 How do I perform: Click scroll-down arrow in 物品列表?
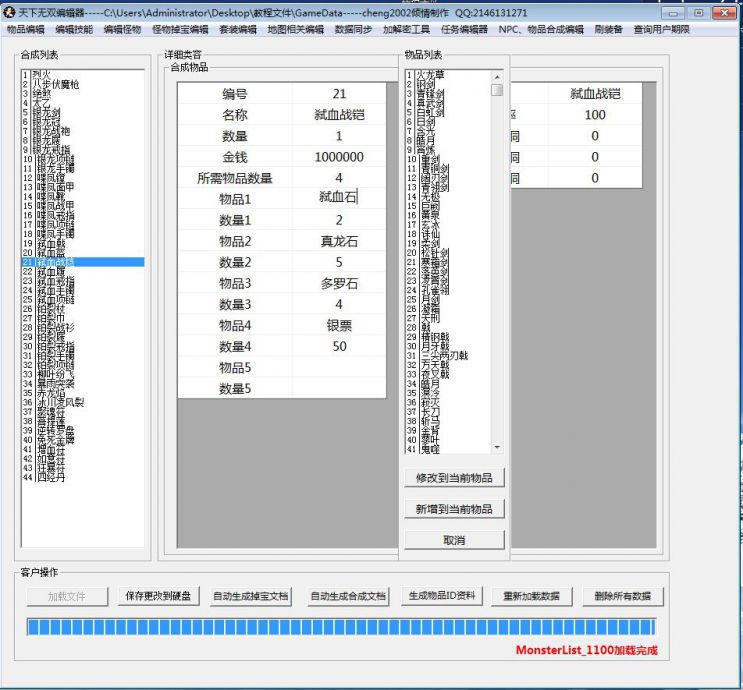pyautogui.click(x=497, y=448)
